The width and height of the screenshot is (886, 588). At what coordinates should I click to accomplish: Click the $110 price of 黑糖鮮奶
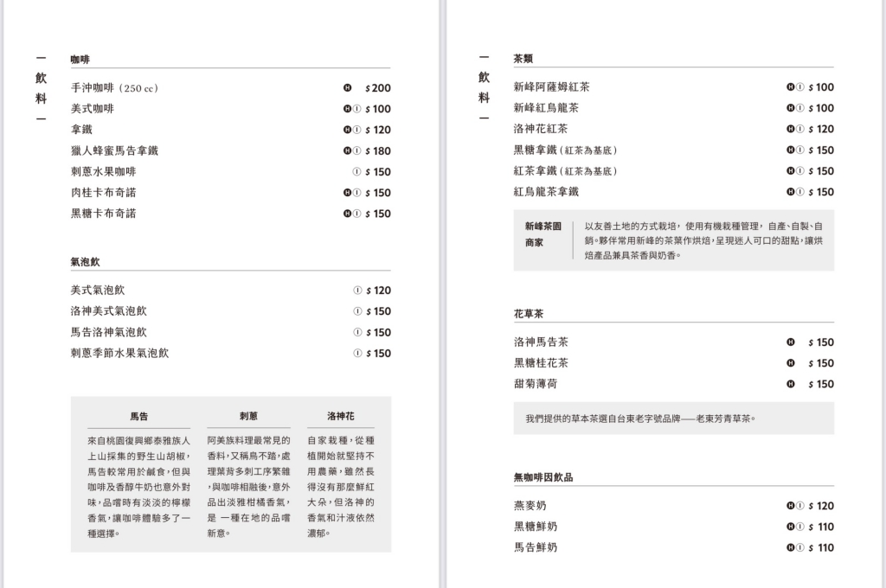click(821, 527)
